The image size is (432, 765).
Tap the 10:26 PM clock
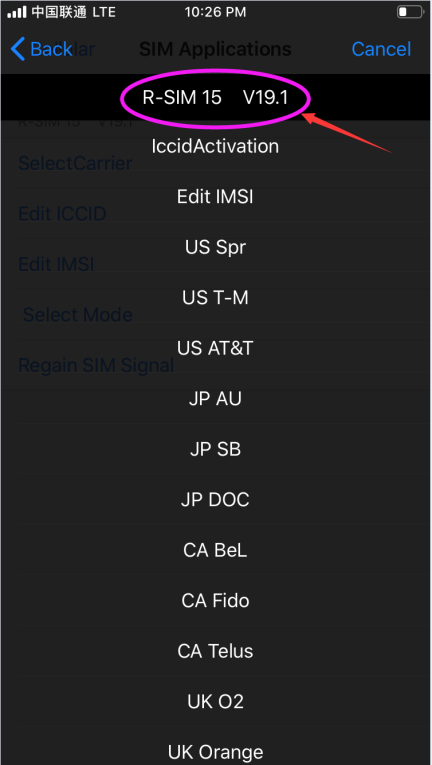215,12
